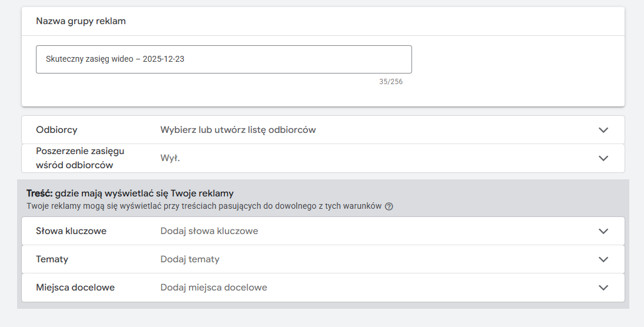Click 'Wybierz lub utwórz listę odbiorców' text
644x327 pixels.
(238, 130)
